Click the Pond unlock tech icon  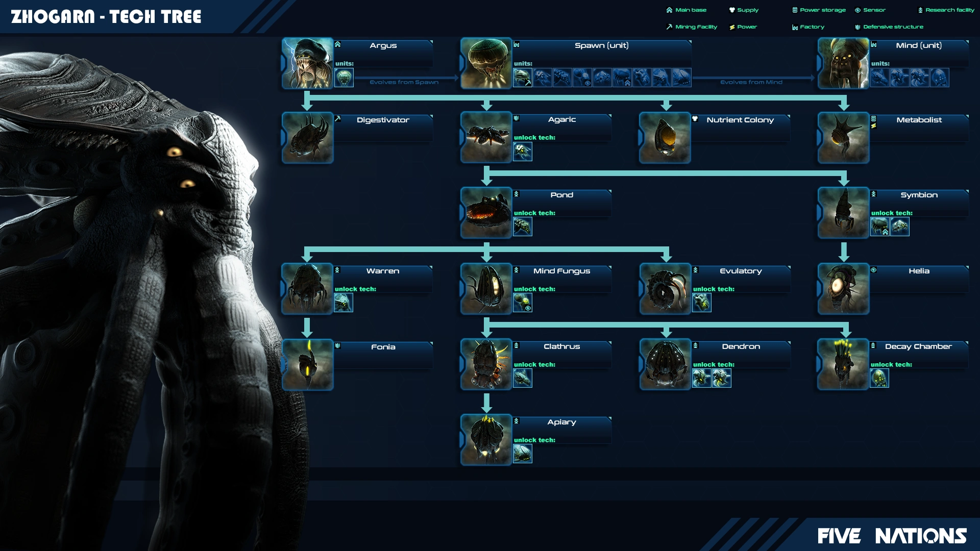point(522,227)
